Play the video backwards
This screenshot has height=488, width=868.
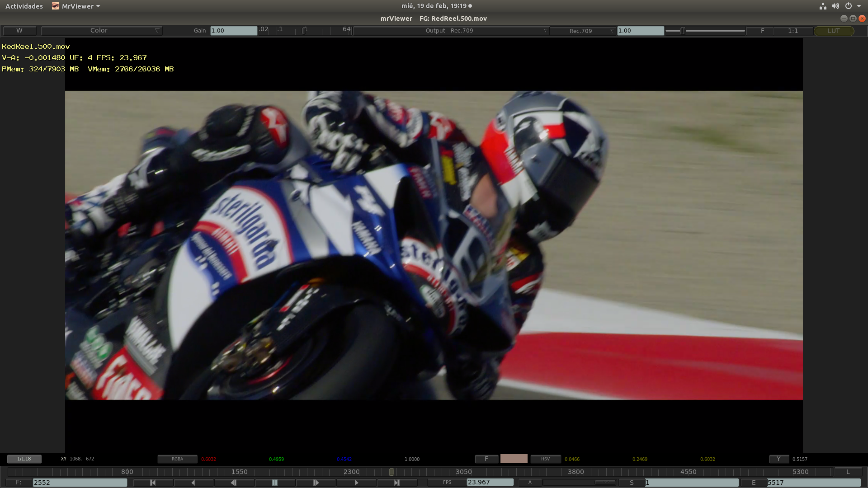click(193, 483)
